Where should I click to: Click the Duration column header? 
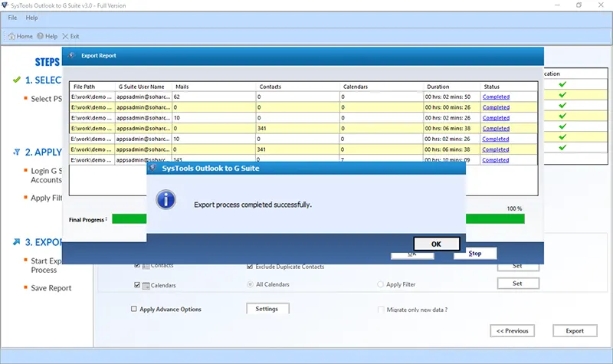click(x=452, y=87)
